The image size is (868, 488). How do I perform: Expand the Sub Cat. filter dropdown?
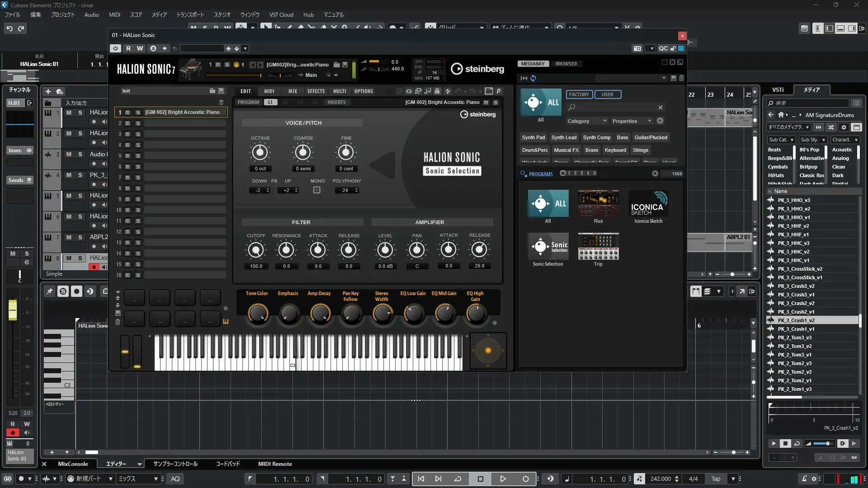click(x=781, y=140)
